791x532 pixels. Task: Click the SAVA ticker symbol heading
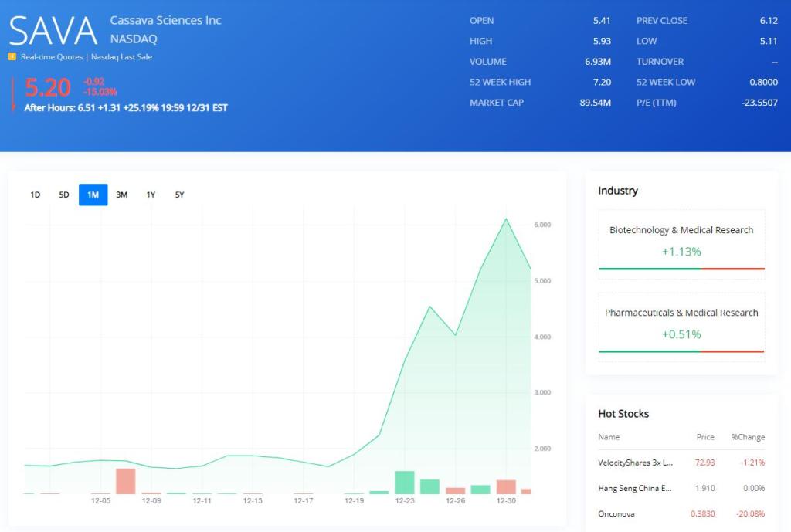point(53,31)
